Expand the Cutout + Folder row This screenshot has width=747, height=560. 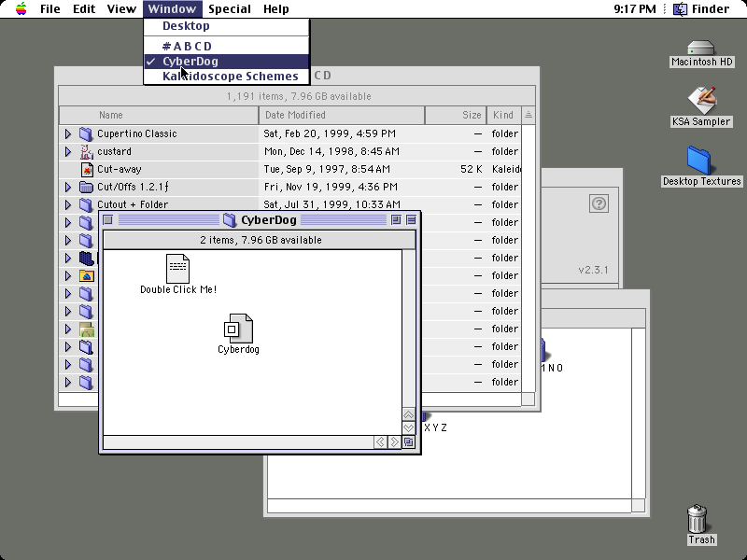pyautogui.click(x=68, y=204)
